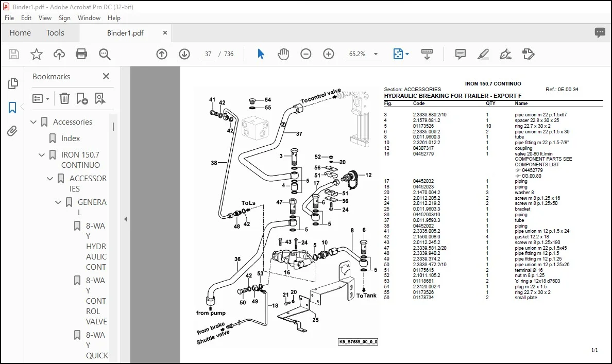Open the Find text magnifier tool
The width and height of the screenshot is (612, 364).
(105, 54)
